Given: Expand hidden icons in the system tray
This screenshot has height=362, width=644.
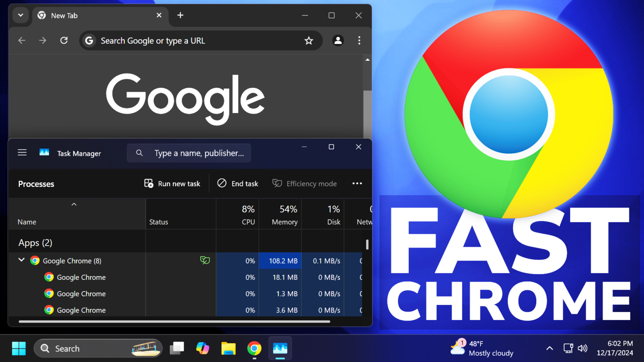Looking at the screenshot, I should 549,348.
